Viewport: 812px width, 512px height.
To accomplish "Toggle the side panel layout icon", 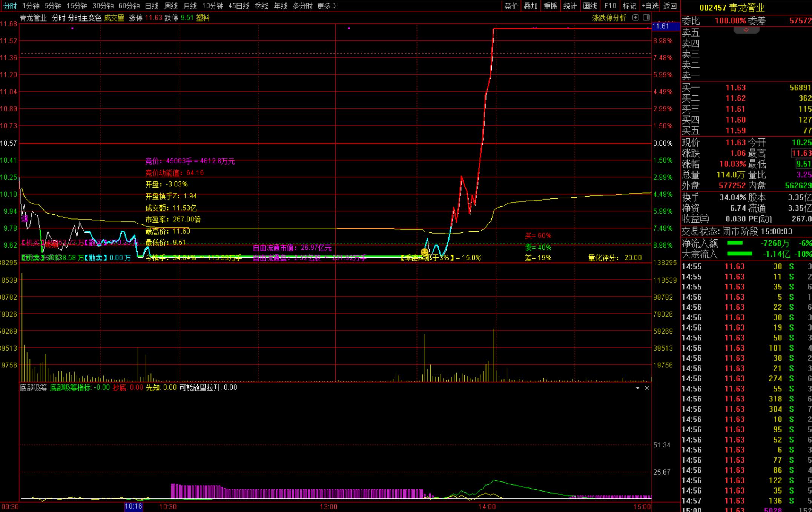I will click(646, 17).
